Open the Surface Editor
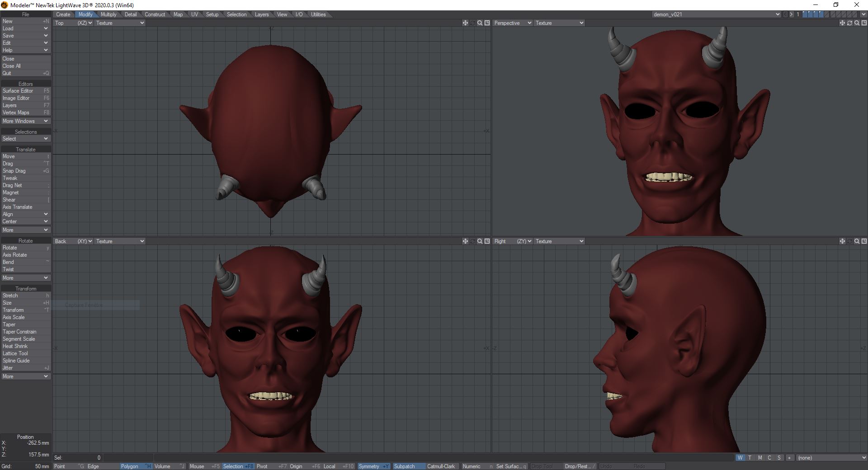This screenshot has width=868, height=470. 19,90
